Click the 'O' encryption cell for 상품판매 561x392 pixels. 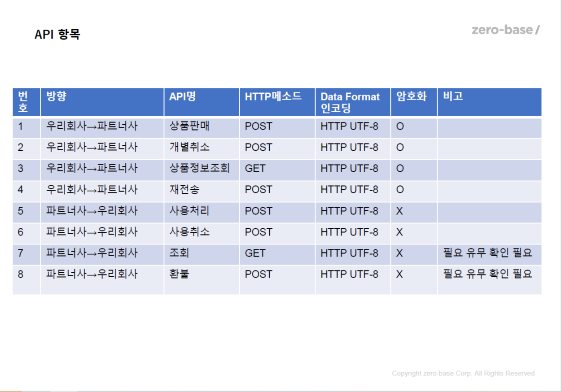pyautogui.click(x=414, y=127)
